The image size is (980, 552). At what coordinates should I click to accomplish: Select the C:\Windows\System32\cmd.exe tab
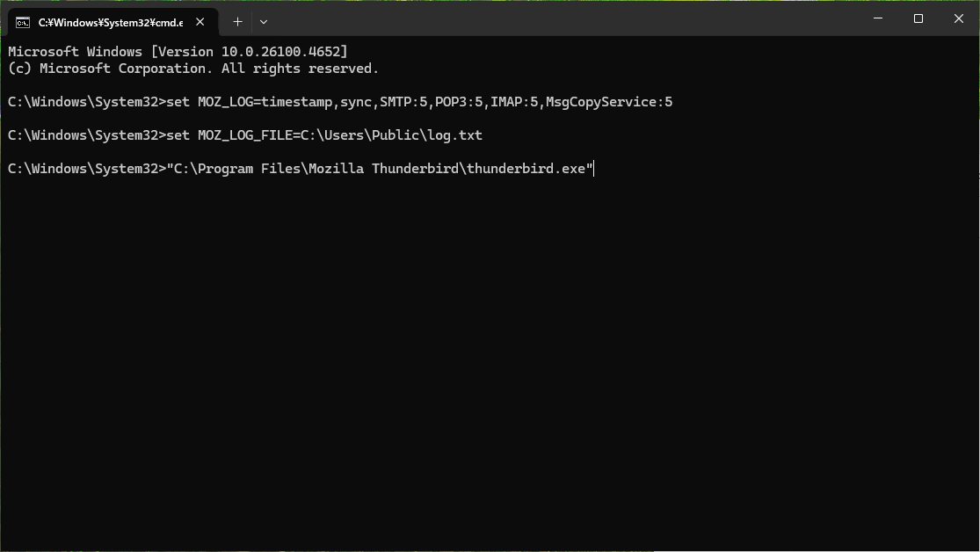110,22
